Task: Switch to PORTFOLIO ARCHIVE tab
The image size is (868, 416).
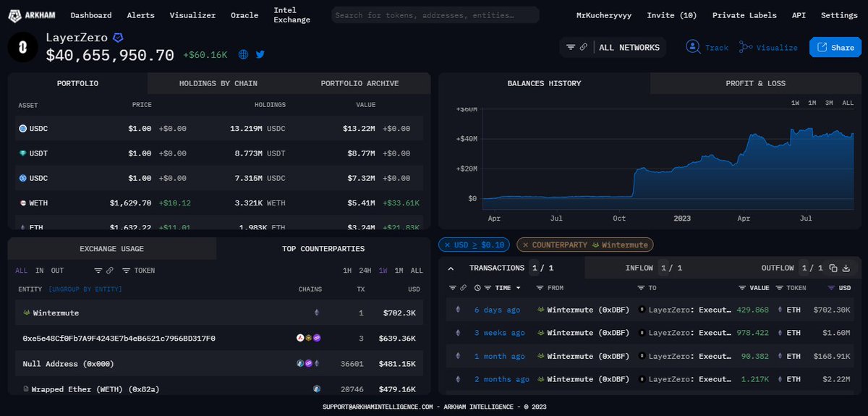Action: tap(359, 83)
